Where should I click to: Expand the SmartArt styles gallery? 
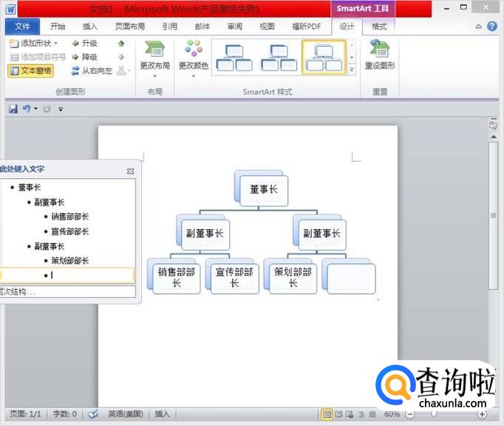coord(352,70)
